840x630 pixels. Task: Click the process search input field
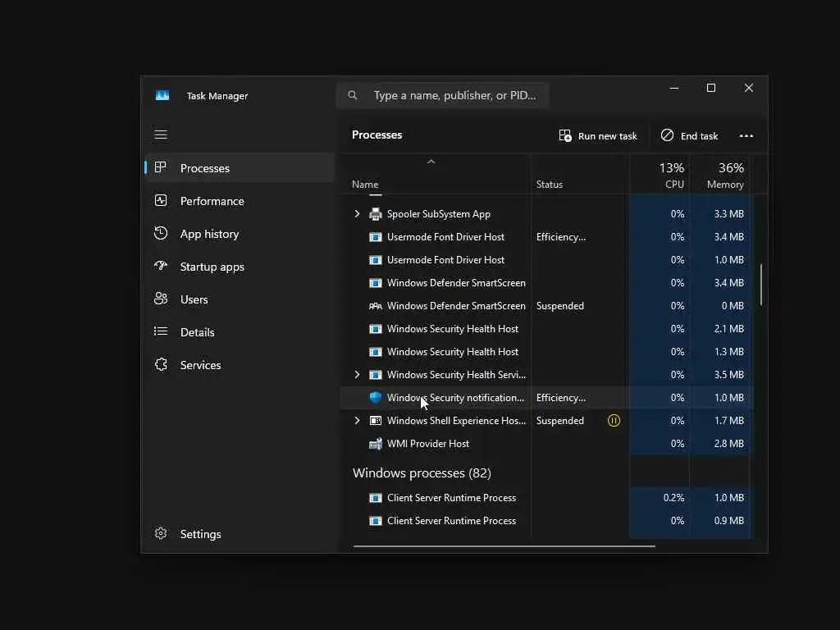click(442, 95)
